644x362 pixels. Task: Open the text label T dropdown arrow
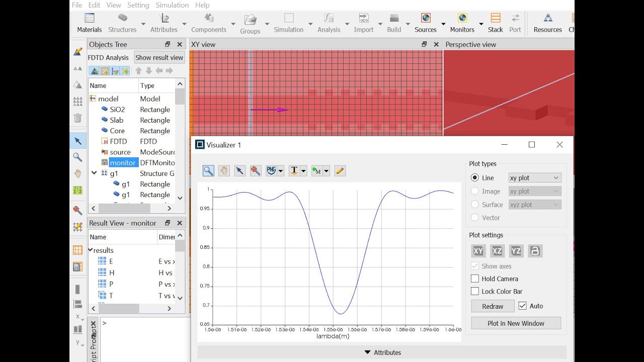click(303, 171)
